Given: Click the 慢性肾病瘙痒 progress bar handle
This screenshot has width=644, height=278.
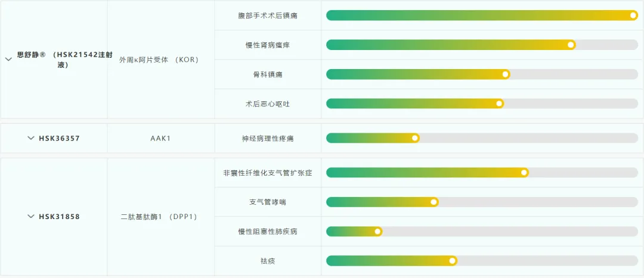Looking at the screenshot, I should click(571, 45).
